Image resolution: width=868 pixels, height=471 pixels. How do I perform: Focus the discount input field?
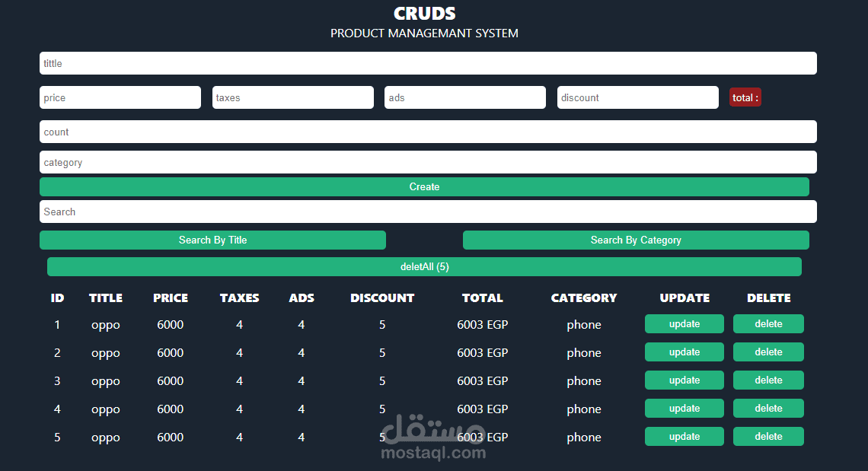[x=638, y=97]
